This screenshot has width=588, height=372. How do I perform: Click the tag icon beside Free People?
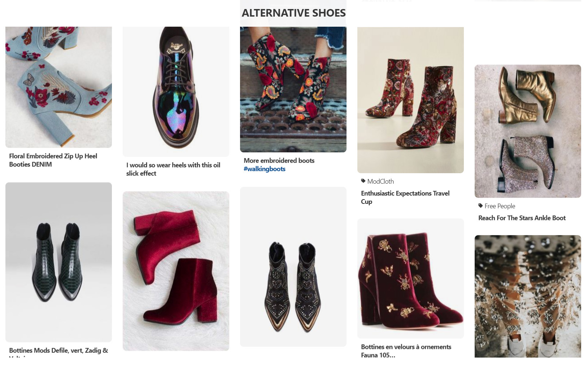[480, 206]
